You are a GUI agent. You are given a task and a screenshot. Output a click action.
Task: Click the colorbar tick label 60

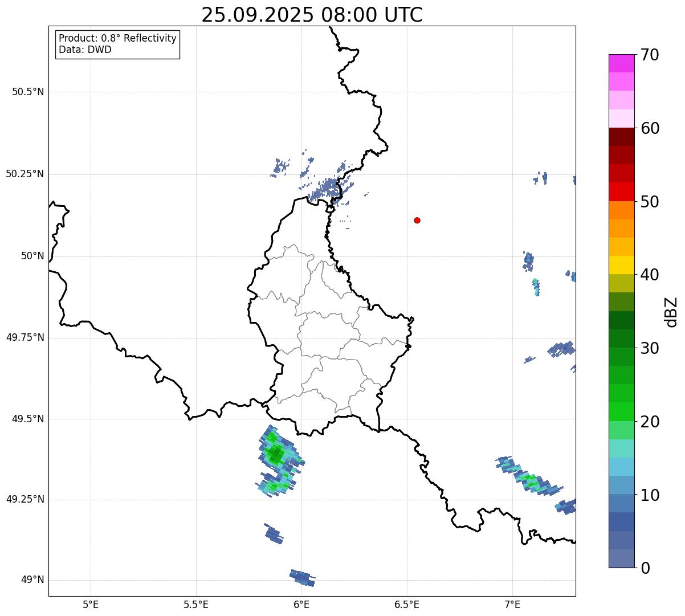(x=650, y=128)
